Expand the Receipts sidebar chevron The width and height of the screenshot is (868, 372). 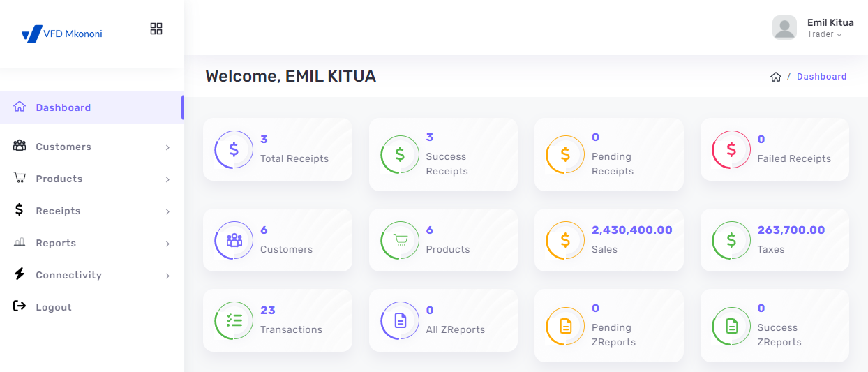(167, 211)
